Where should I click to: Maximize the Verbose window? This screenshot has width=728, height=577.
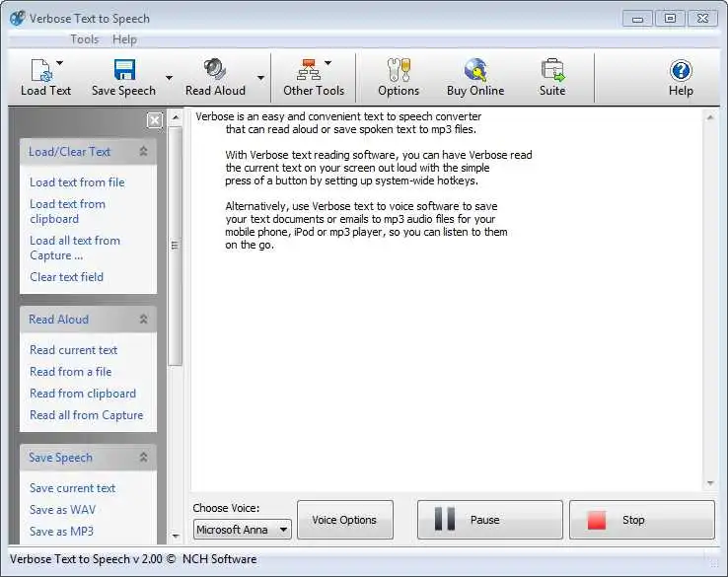tap(670, 19)
